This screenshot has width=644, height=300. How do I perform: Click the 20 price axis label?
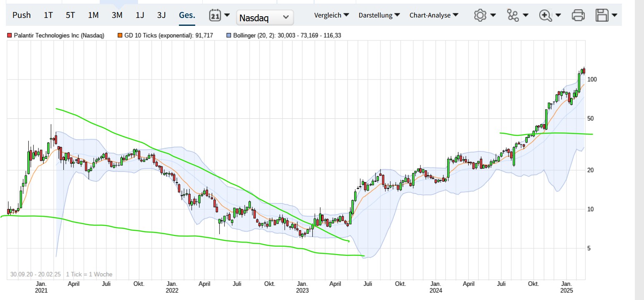(x=591, y=170)
